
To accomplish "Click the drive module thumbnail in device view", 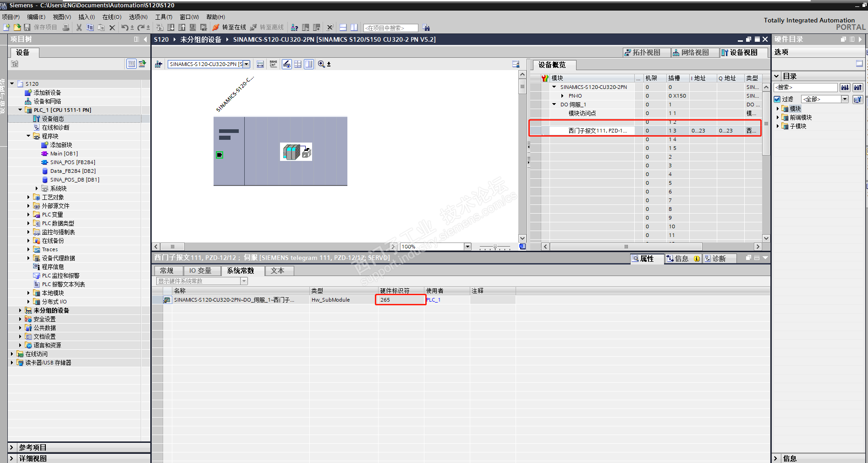I will pos(296,151).
